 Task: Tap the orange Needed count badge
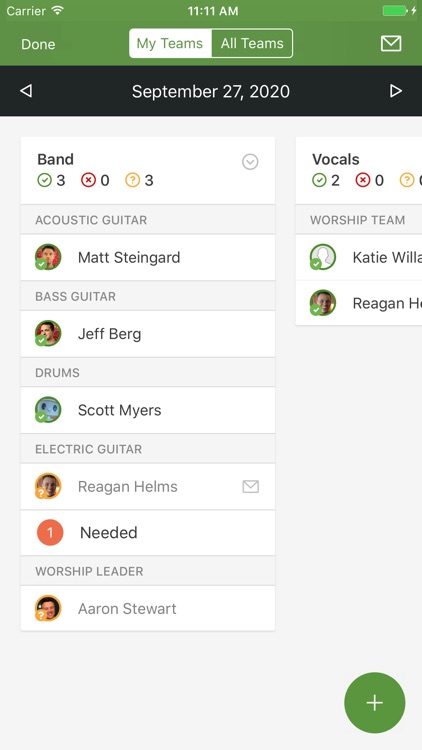coord(50,532)
